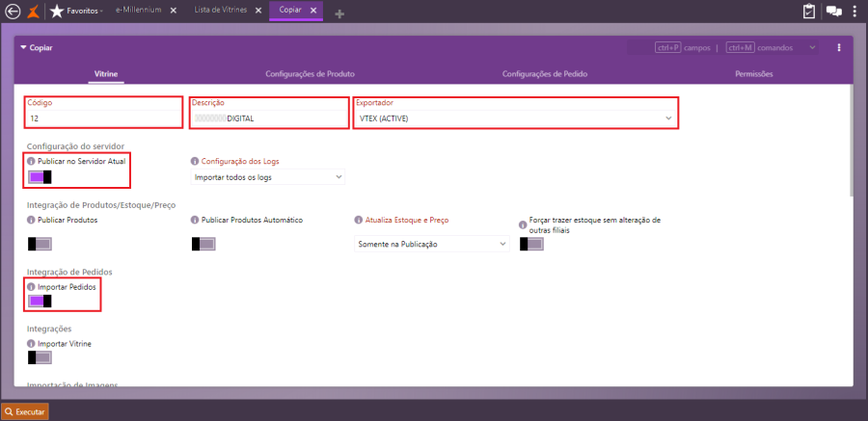Open the Importar todos os logs dropdown
The height and width of the screenshot is (421, 868).
[x=267, y=177]
